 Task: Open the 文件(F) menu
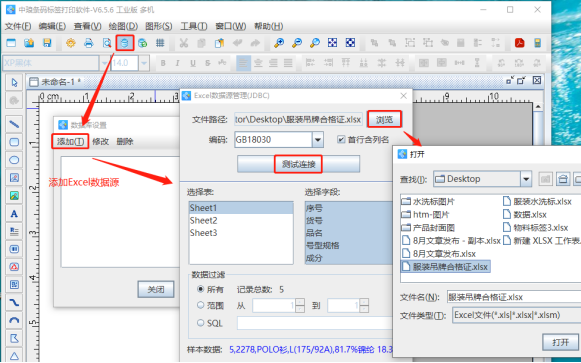click(x=17, y=26)
